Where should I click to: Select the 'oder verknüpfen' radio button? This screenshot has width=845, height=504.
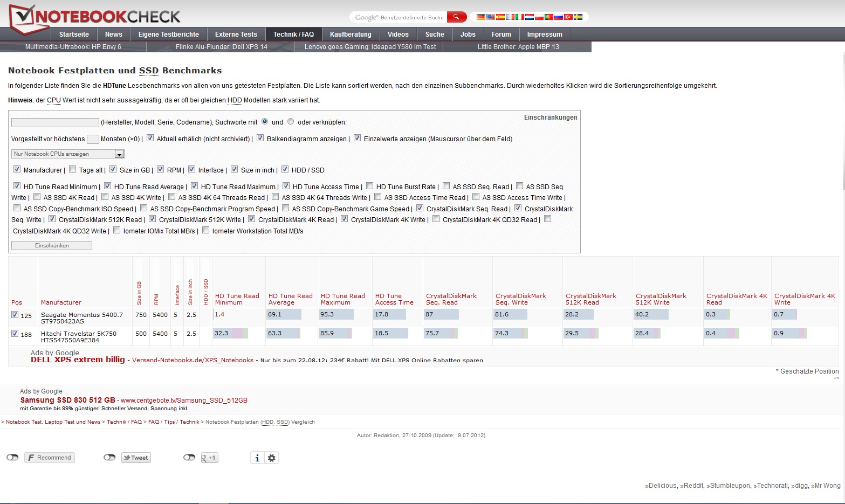click(x=291, y=122)
